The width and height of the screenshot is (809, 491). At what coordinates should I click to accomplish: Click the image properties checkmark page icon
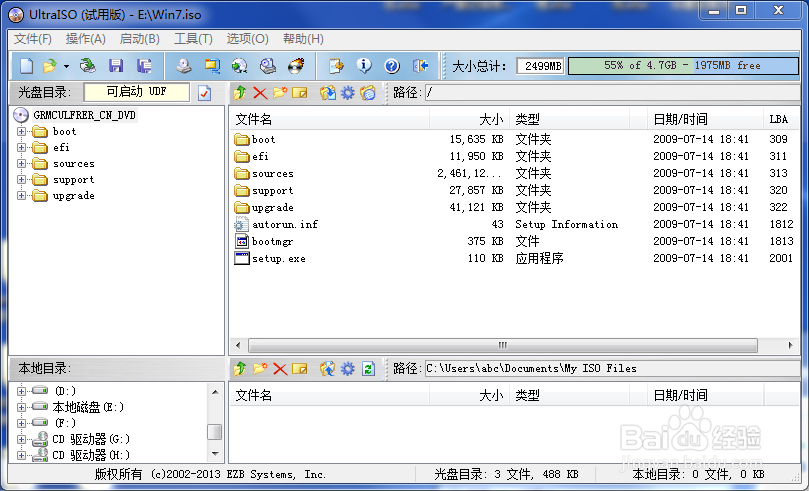(205, 93)
